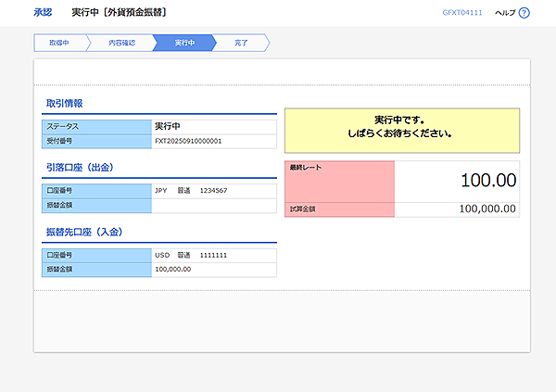Viewport: 556px width, 392px height.
Task: Select the 実行中 step
Action: click(x=184, y=43)
